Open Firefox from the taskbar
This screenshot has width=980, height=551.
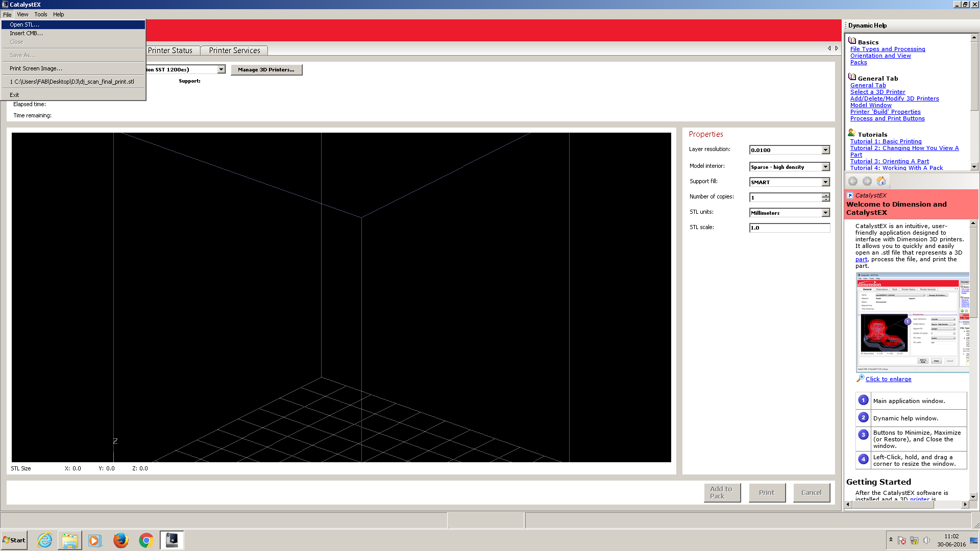(120, 540)
